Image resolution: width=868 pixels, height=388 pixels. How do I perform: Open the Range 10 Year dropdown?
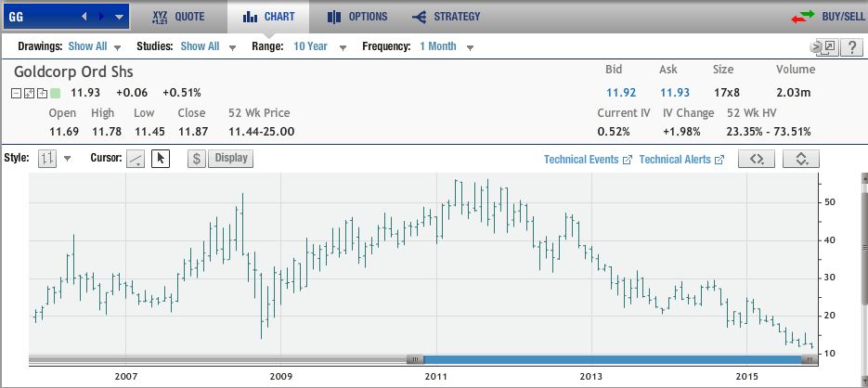320,46
